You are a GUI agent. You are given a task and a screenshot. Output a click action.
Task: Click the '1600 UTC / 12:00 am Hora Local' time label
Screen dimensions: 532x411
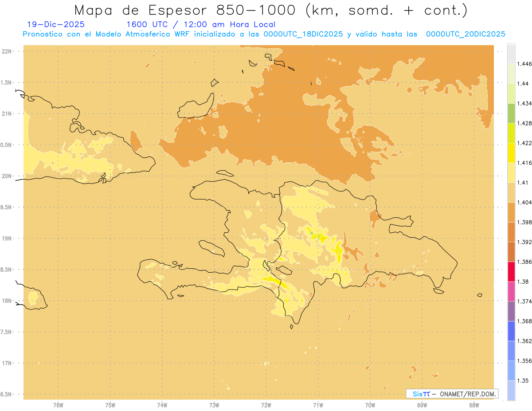click(201, 24)
